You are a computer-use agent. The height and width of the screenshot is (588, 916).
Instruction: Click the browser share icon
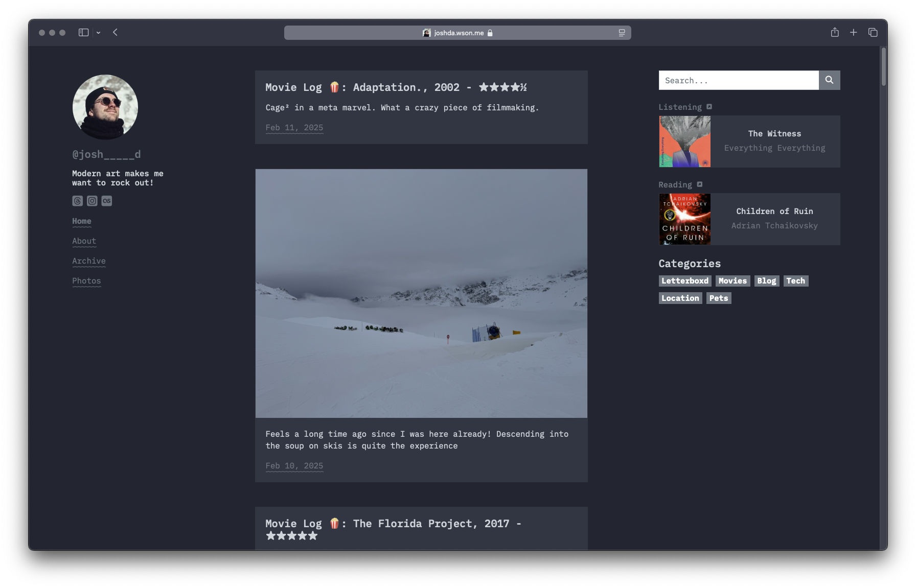click(835, 32)
